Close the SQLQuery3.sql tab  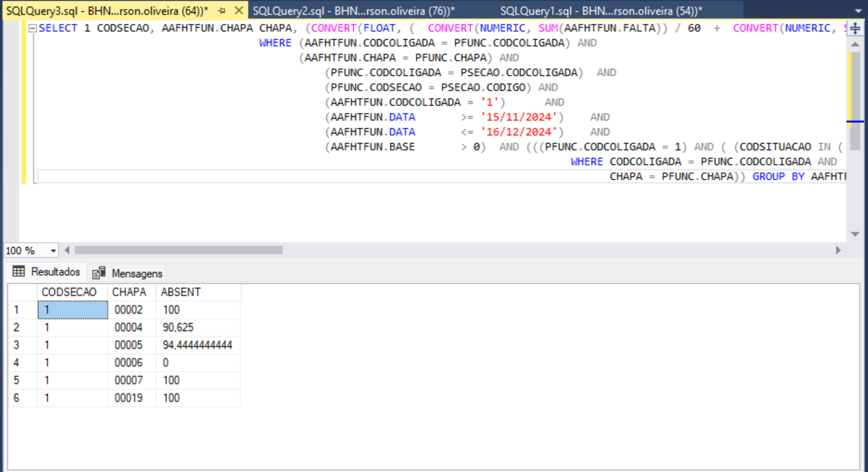click(x=239, y=11)
